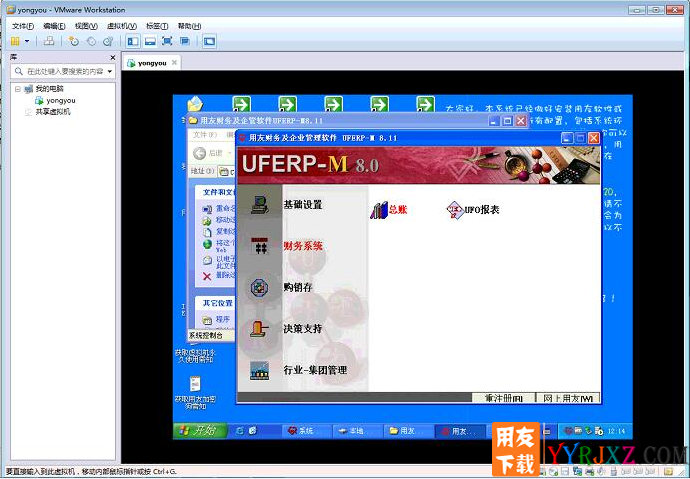The image size is (690, 479).
Task: Click the Windows XP 开始 start button
Action: tap(200, 431)
